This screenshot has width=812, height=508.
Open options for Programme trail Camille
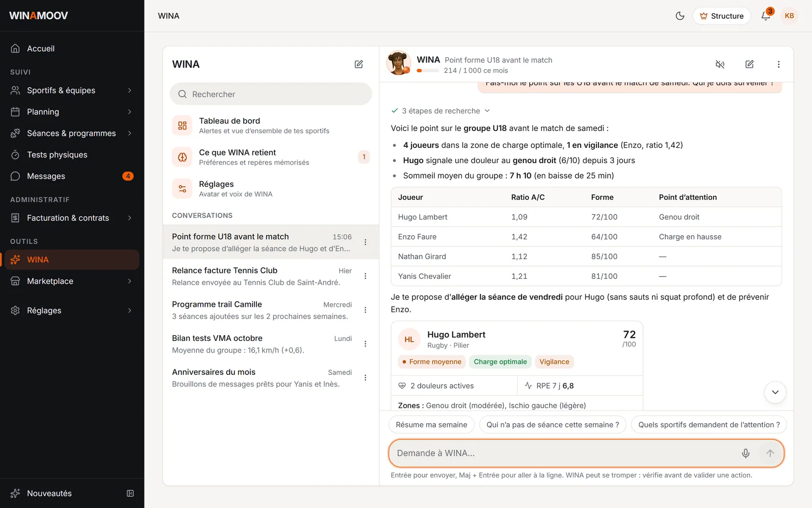click(x=365, y=310)
